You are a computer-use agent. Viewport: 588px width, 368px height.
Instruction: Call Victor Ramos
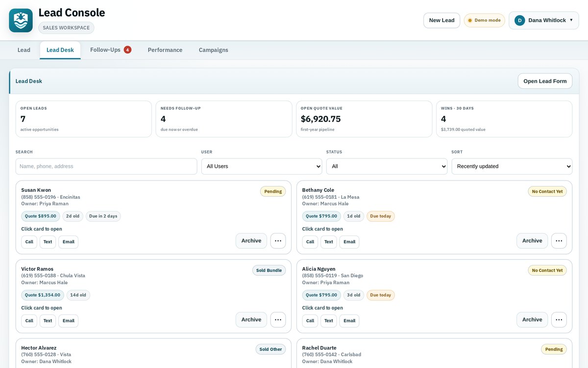click(29, 321)
